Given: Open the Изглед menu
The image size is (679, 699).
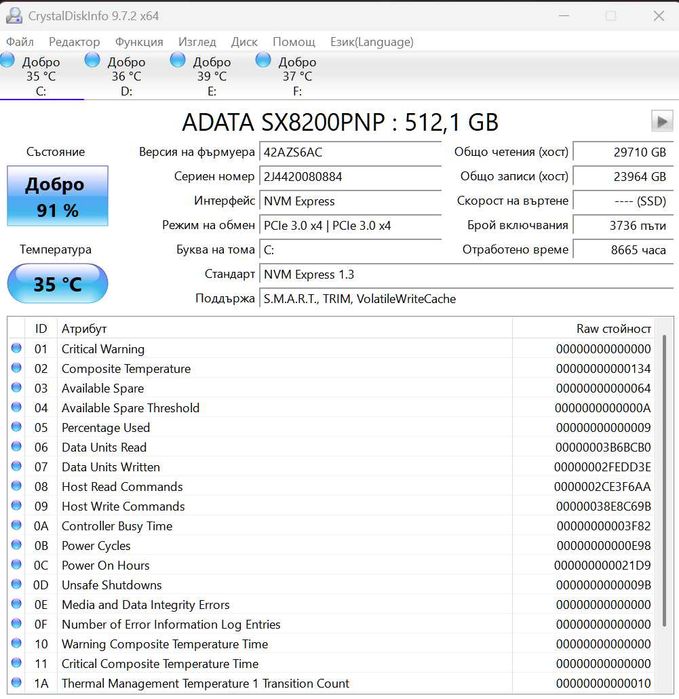Looking at the screenshot, I should coord(197,42).
